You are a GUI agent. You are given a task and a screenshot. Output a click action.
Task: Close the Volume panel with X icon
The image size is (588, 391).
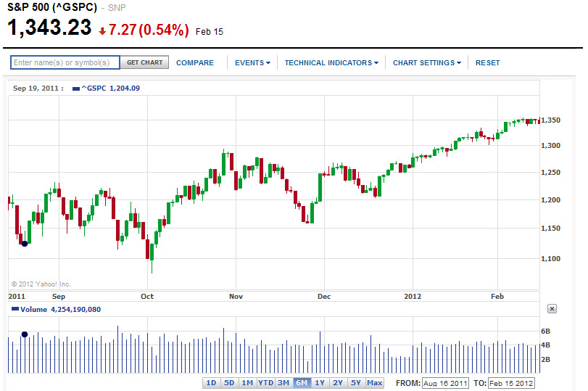[x=552, y=309]
